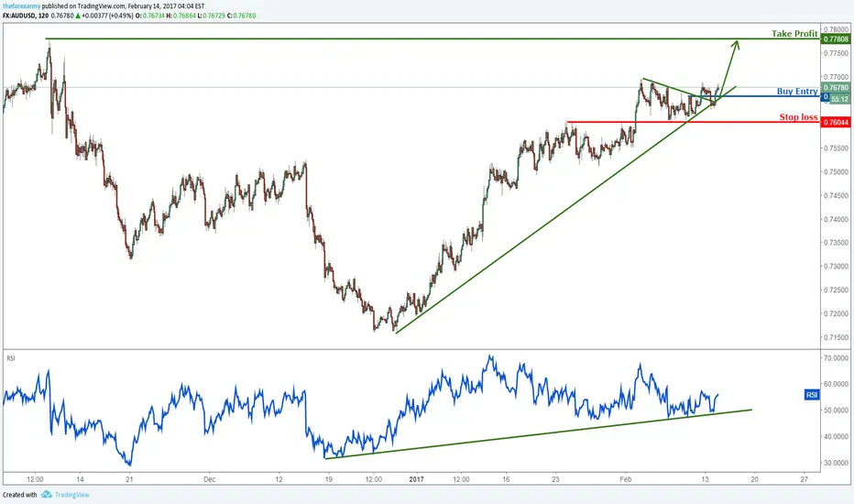The image size is (854, 504).
Task: Click the 0.76044 stop loss price tag
Action: click(x=836, y=122)
